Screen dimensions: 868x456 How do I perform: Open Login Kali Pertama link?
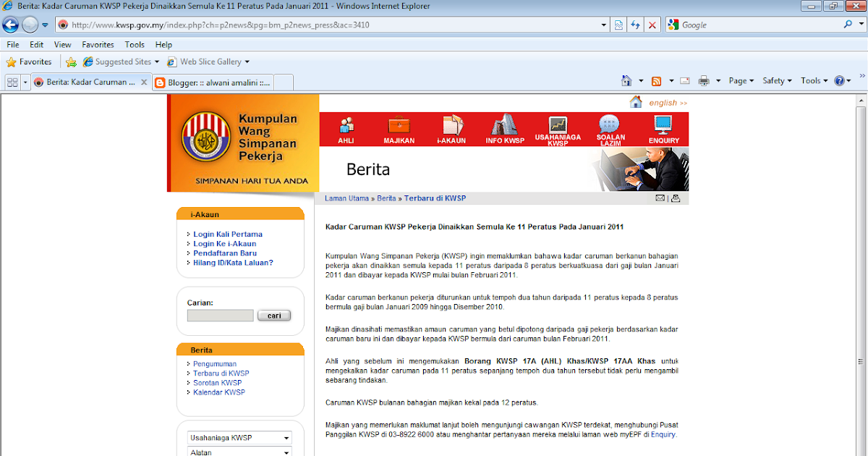pos(228,235)
